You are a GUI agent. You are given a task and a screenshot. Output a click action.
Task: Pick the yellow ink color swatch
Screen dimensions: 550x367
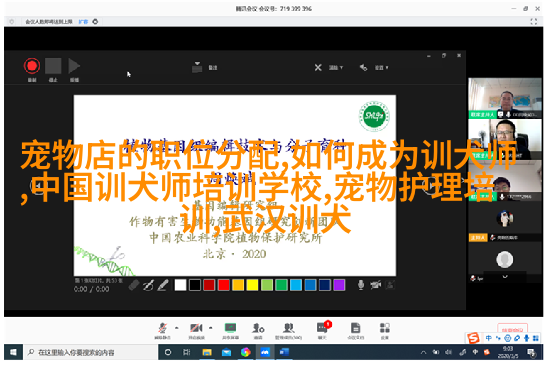(x=252, y=285)
